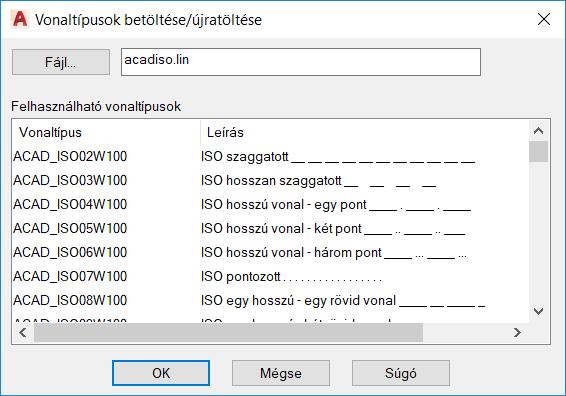
Task: Sort by the Vonaltípus column header
Action: coord(106,132)
